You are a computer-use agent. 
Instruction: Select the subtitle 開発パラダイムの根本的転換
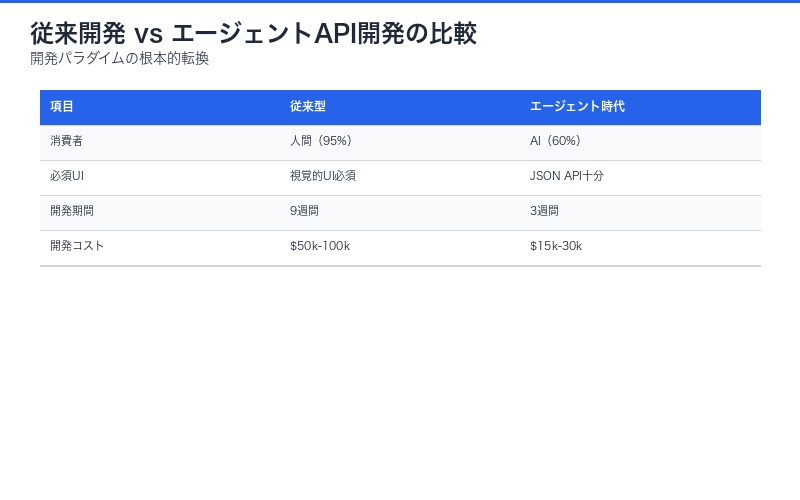click(x=119, y=58)
